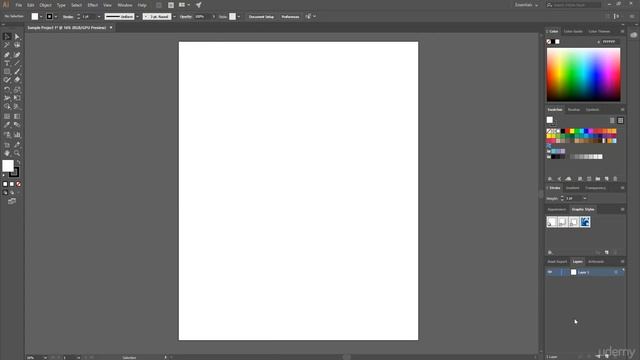Set toolbar fill mode to Gradient

[x=12, y=184]
